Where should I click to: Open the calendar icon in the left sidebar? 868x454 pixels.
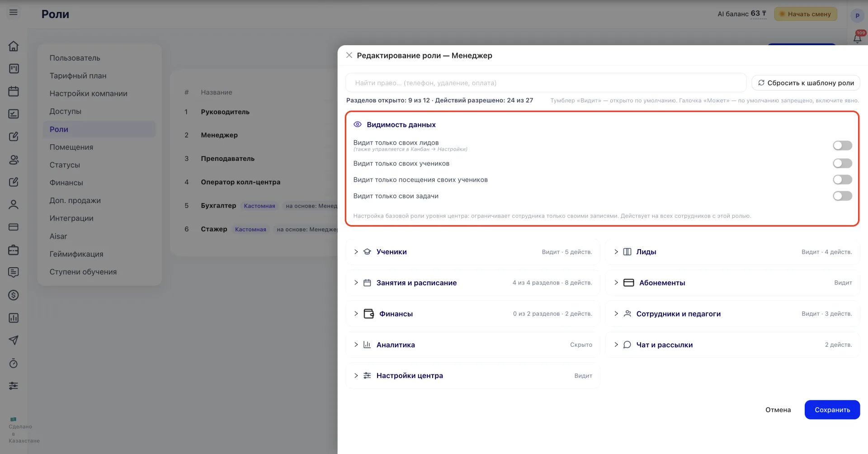[14, 91]
